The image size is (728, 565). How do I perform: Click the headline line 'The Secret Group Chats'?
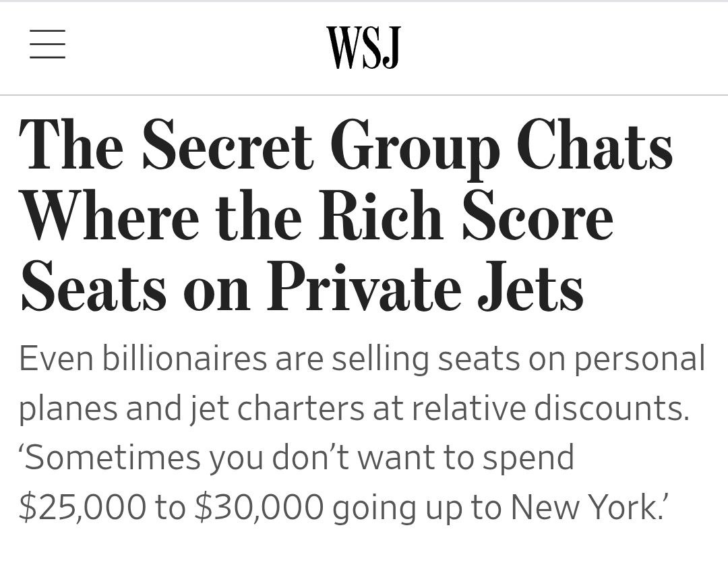(346, 146)
